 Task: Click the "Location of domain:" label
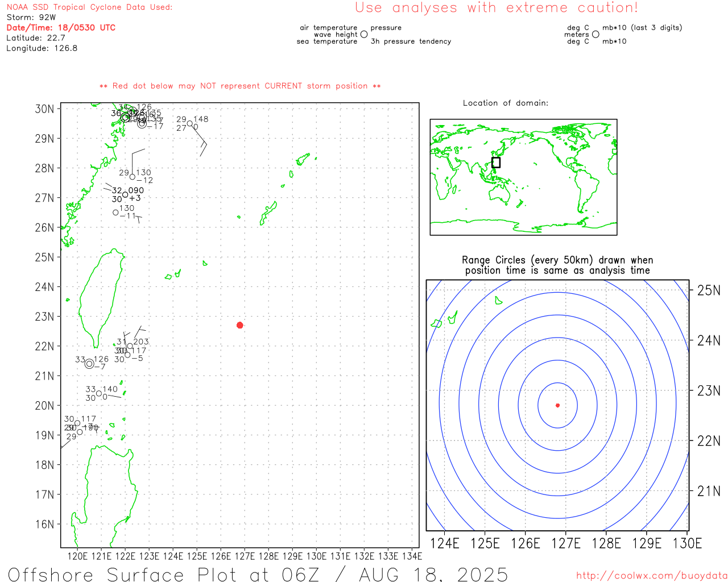point(506,103)
